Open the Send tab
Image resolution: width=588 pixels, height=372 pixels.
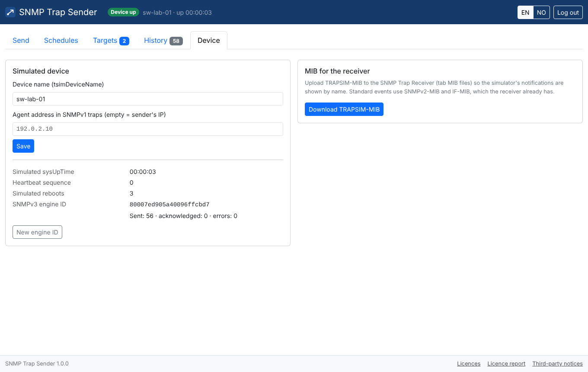(x=21, y=40)
